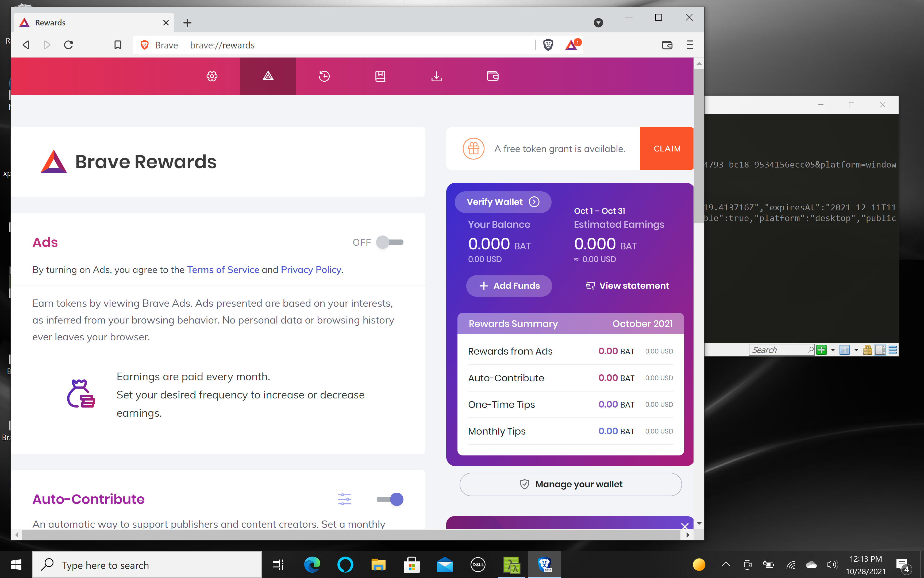Screen dimensions: 924x578
Task: Open the tab search dropdown arrow
Action: coord(598,23)
